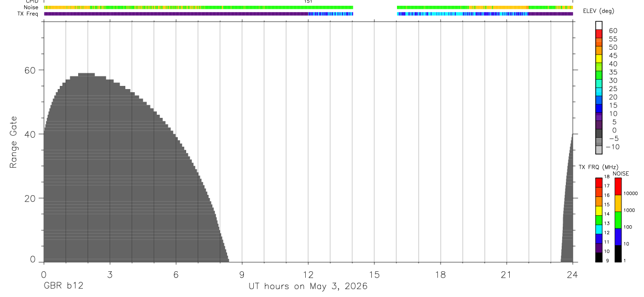This screenshot has width=644, height=297.
Task: Click the black 9–10 MHz TX FRQ swatch
Action: tap(598, 257)
